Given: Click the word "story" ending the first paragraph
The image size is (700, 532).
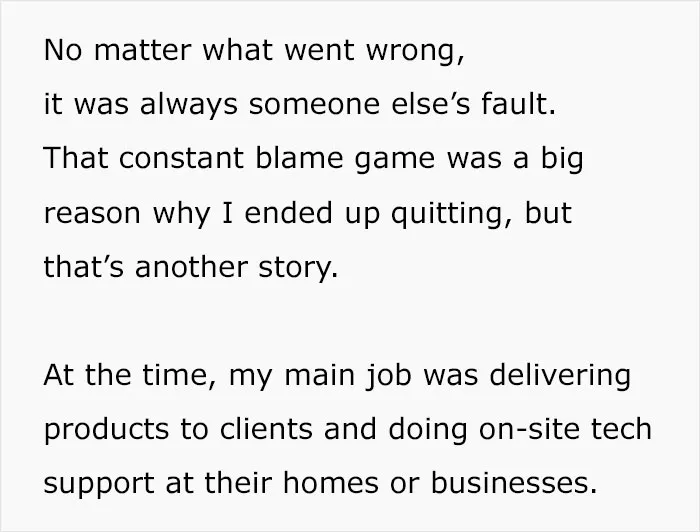Looking at the screenshot, I should pyautogui.click(x=295, y=268).
